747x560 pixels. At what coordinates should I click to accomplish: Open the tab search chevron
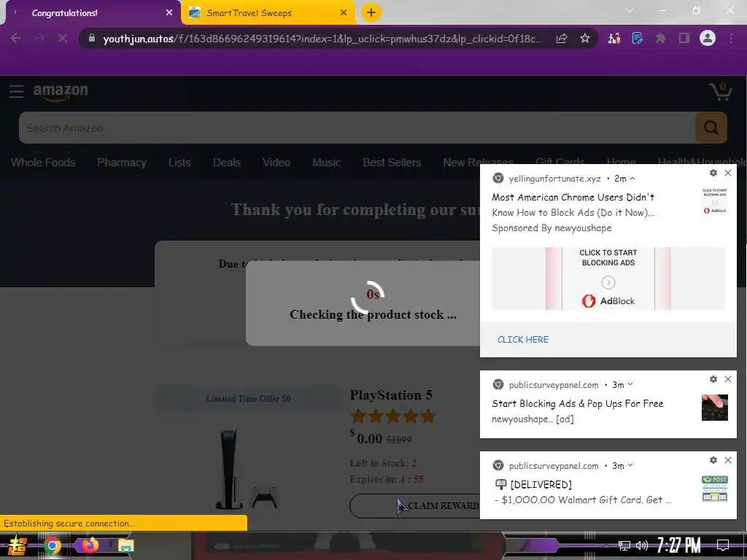(630, 10)
